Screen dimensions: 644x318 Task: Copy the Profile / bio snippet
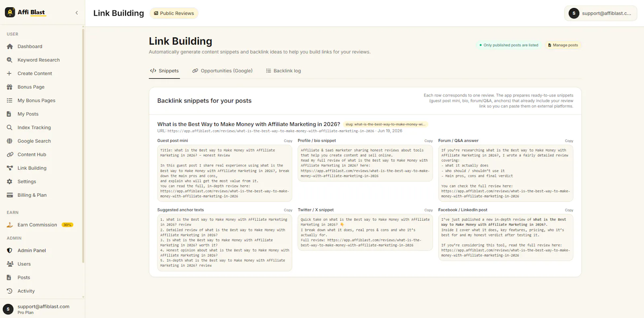pos(429,141)
